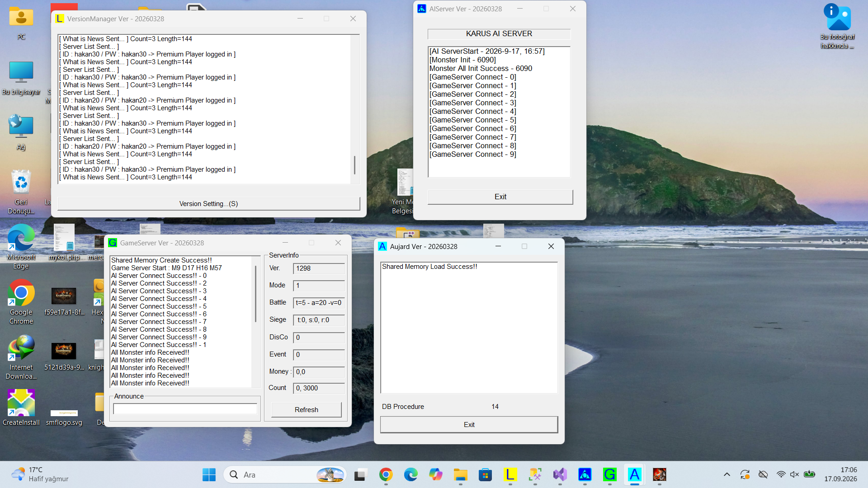Image resolution: width=868 pixels, height=488 pixels.
Task: Click the Wi-Fi tray icon
Action: point(781,474)
